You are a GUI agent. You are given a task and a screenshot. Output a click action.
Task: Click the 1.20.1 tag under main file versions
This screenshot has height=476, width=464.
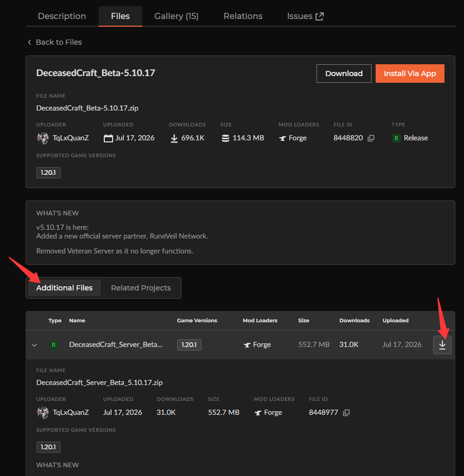pyautogui.click(x=48, y=173)
